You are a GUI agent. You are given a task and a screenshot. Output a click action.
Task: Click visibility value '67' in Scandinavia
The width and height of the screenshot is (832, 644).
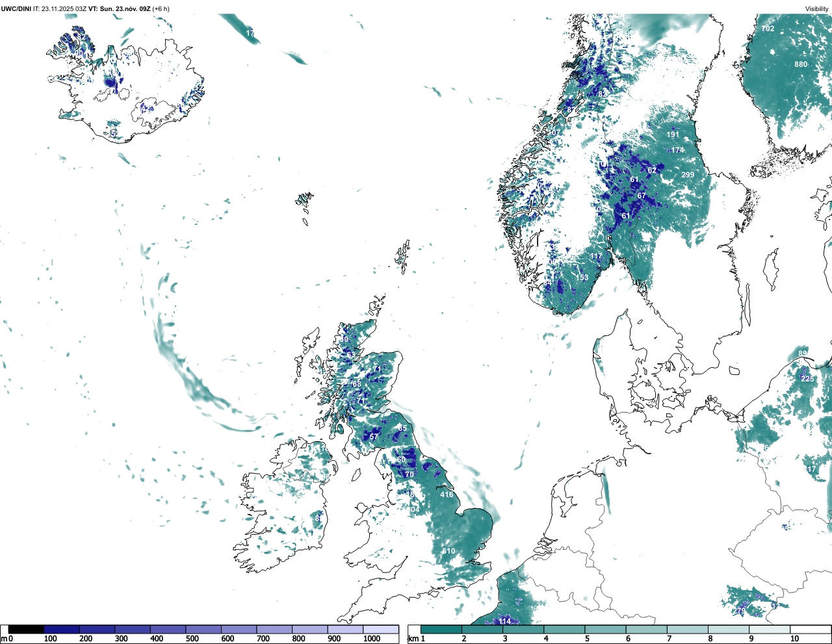642,196
